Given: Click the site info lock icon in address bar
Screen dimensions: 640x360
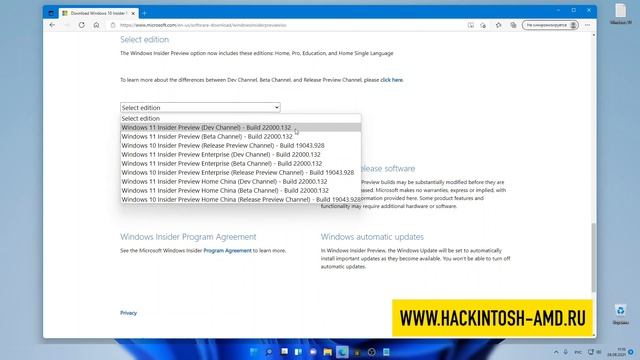Looking at the screenshot, I should (x=113, y=25).
